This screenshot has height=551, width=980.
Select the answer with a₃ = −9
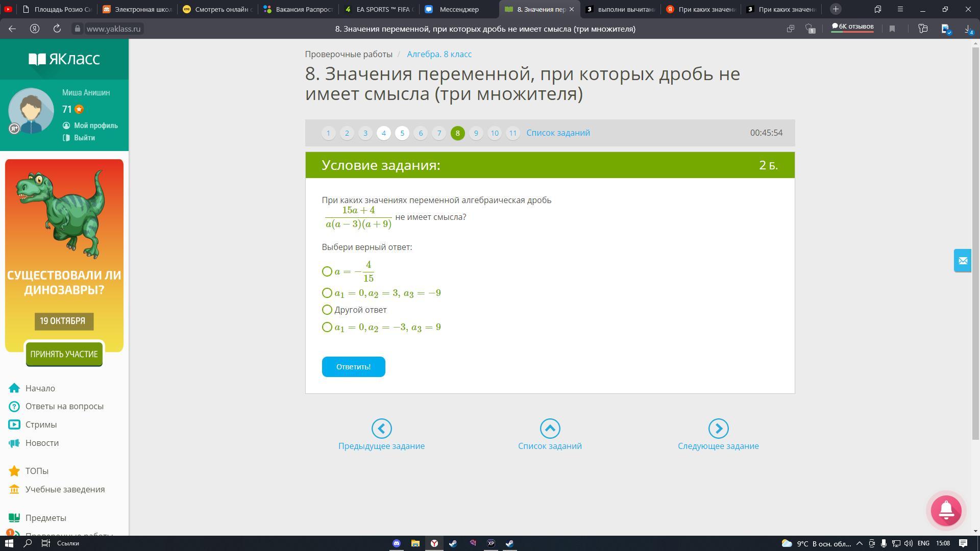[327, 293]
